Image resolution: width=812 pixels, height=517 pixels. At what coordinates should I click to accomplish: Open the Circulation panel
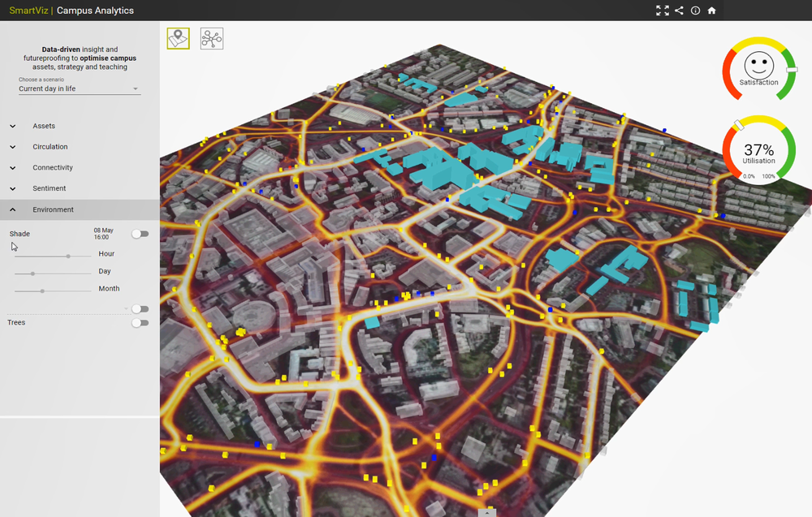[x=49, y=147]
